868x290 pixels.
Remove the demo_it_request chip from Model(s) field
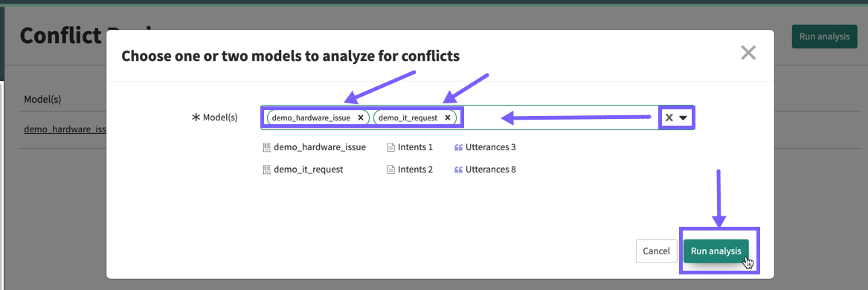447,118
